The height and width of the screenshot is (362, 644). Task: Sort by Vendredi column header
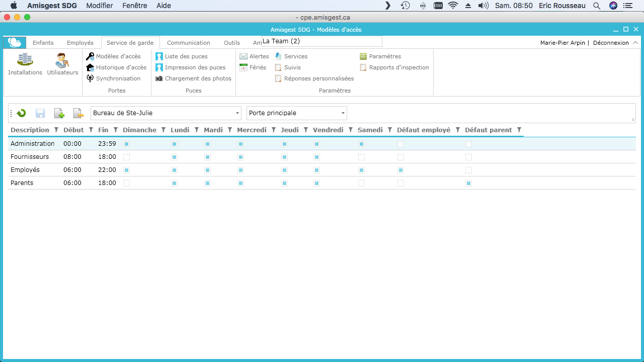coord(328,130)
